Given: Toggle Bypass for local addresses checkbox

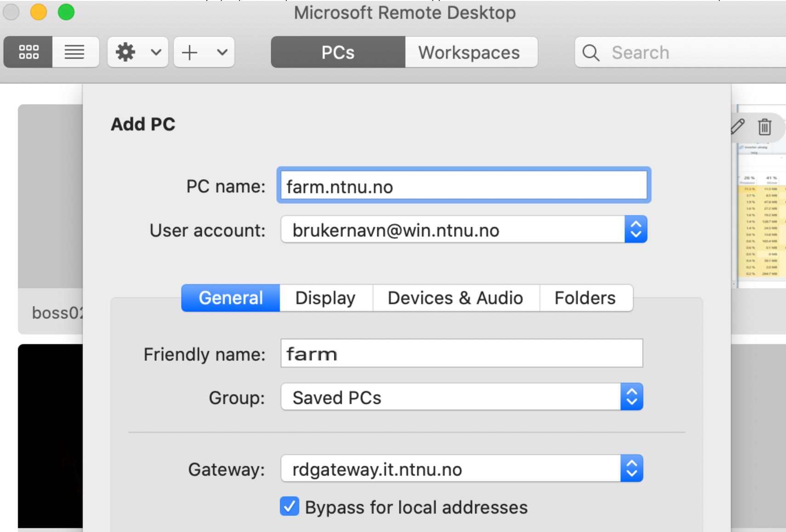Looking at the screenshot, I should [x=290, y=506].
